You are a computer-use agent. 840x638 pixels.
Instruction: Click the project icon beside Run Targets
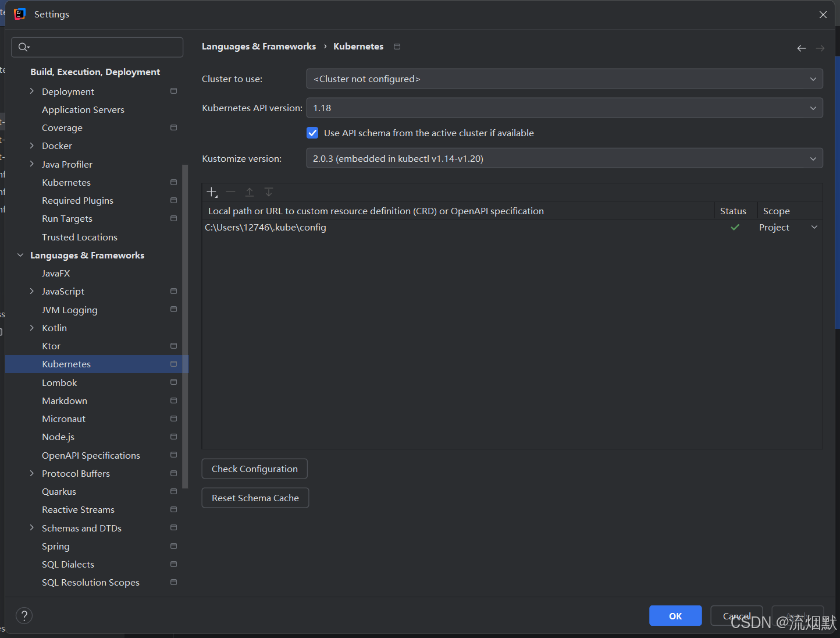click(173, 218)
